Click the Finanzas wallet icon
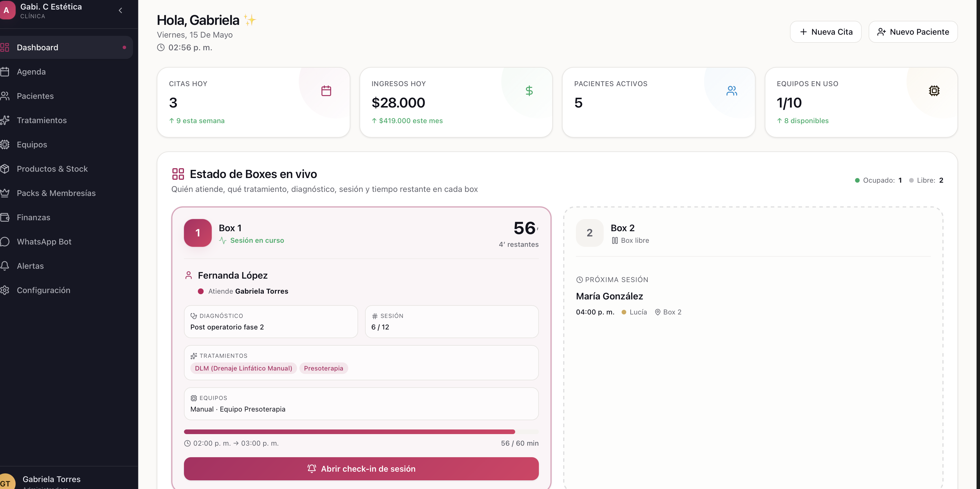The height and width of the screenshot is (489, 980). (x=5, y=218)
